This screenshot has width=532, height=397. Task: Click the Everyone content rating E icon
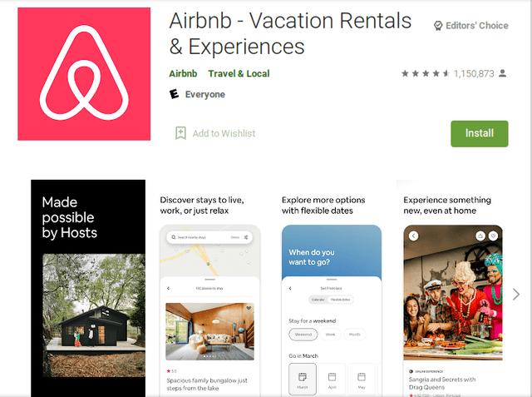point(174,94)
